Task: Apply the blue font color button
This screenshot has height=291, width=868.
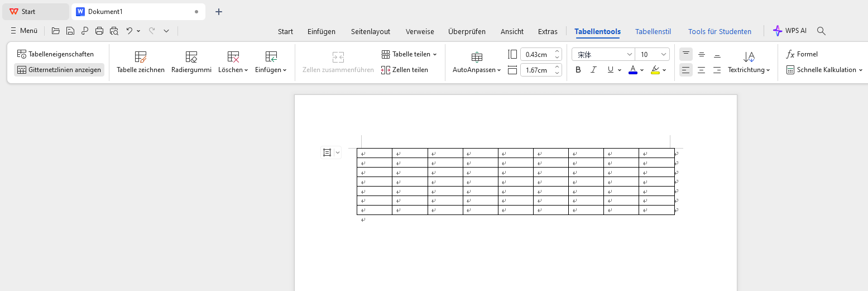Action: (632, 70)
